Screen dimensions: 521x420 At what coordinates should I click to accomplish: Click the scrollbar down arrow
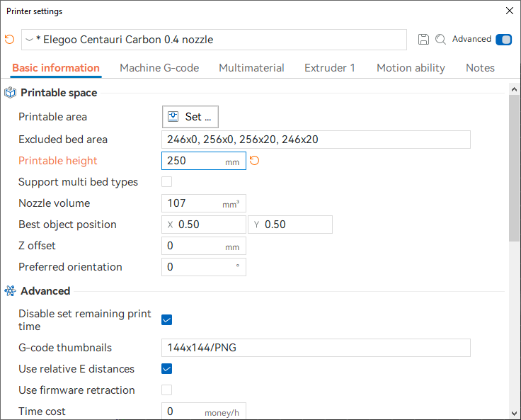click(x=515, y=414)
